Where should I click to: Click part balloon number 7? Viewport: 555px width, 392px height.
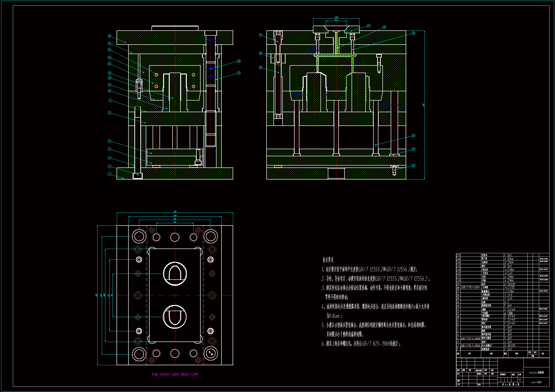[110, 100]
